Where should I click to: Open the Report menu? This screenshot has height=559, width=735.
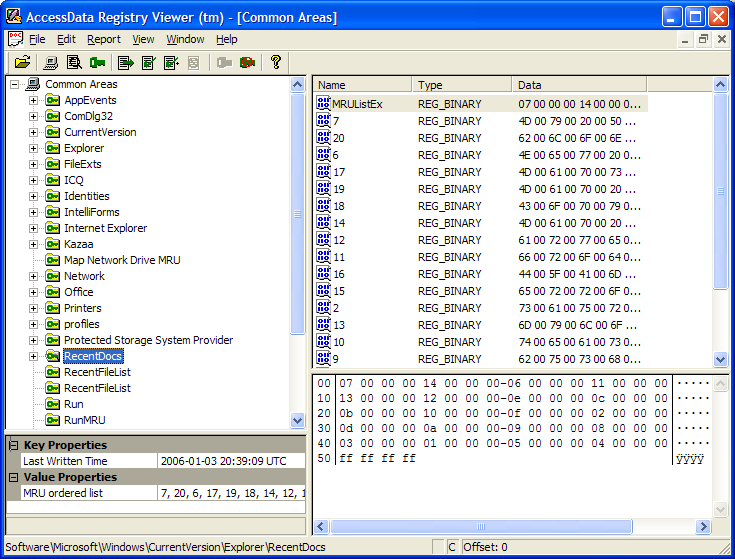(x=104, y=39)
